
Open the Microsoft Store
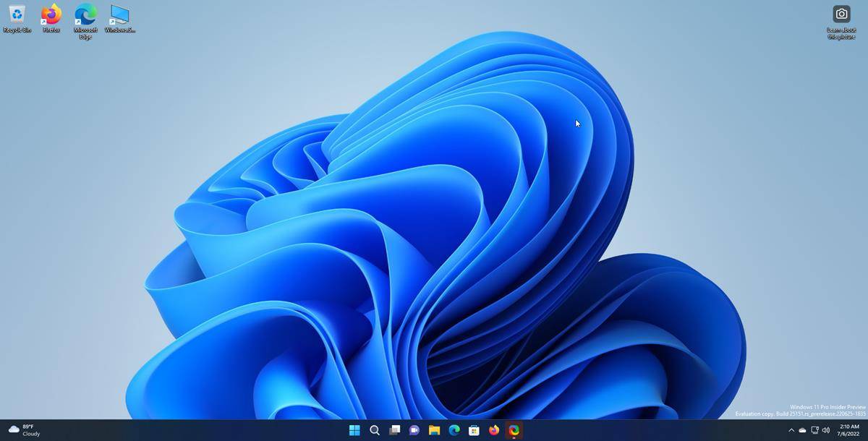click(x=474, y=429)
